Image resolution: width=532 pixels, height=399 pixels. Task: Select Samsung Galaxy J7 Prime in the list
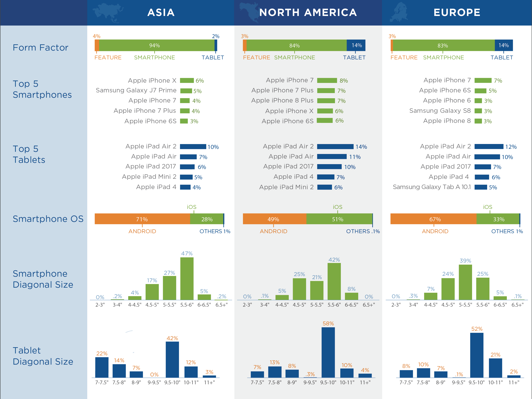(x=136, y=90)
